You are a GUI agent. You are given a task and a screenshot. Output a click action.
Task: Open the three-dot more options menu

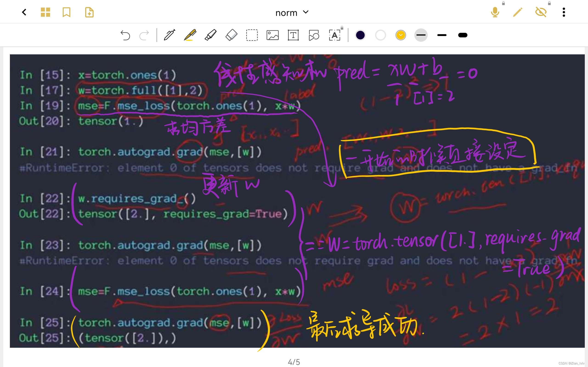coord(564,12)
